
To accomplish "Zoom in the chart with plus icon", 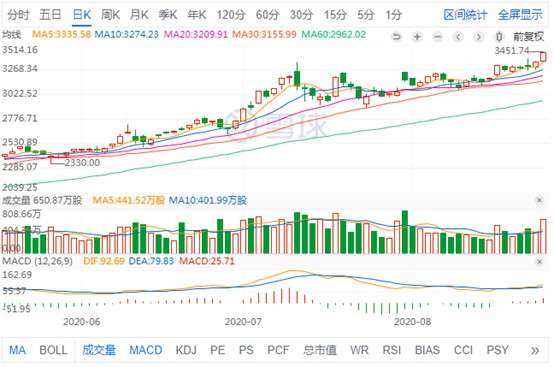I will 417,37.
